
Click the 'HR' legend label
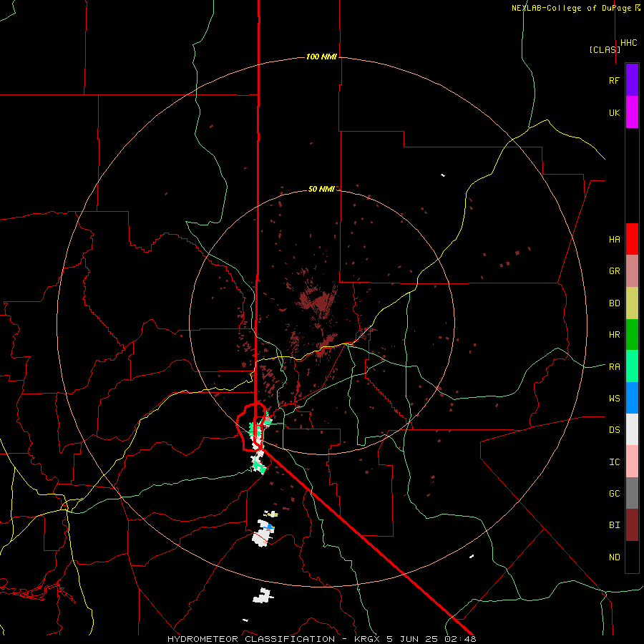coord(615,335)
